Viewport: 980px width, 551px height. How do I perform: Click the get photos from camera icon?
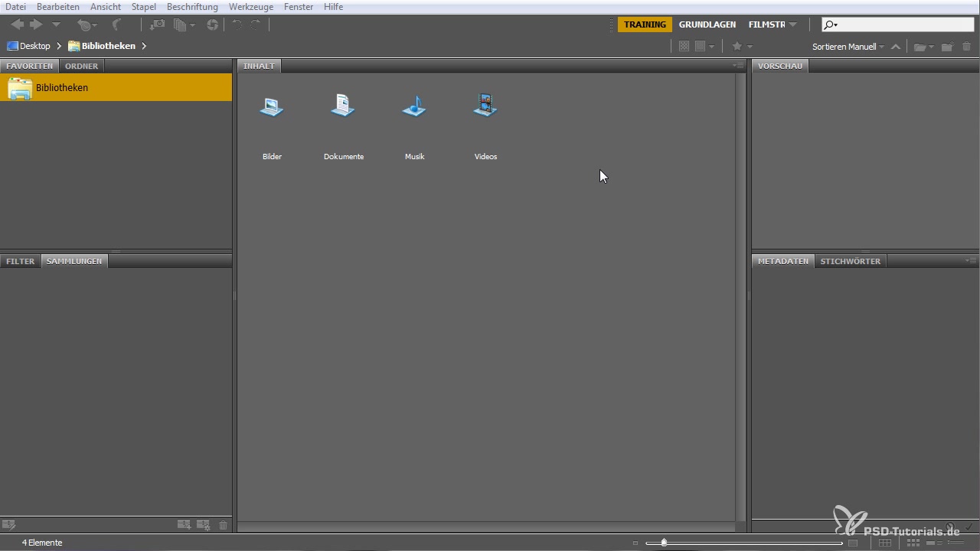pos(157,24)
